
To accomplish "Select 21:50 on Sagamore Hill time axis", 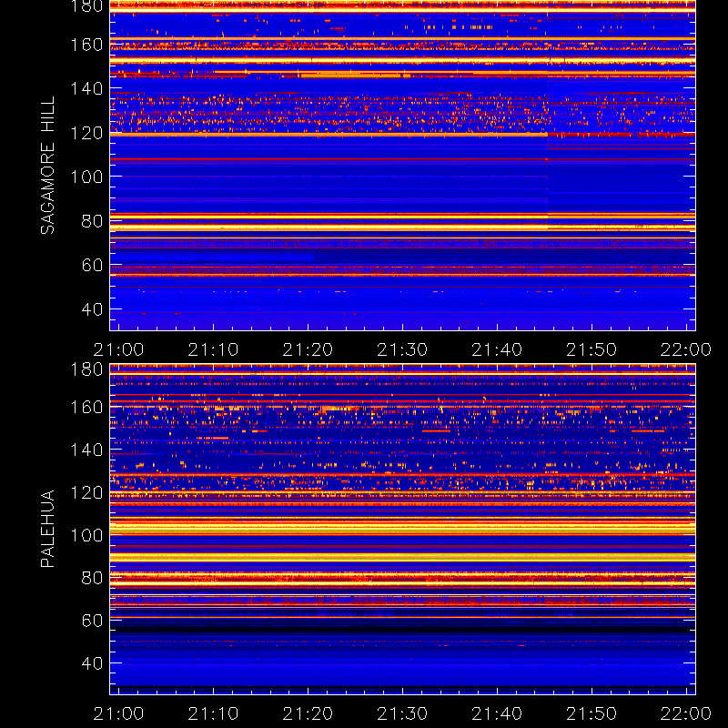I will (x=591, y=349).
